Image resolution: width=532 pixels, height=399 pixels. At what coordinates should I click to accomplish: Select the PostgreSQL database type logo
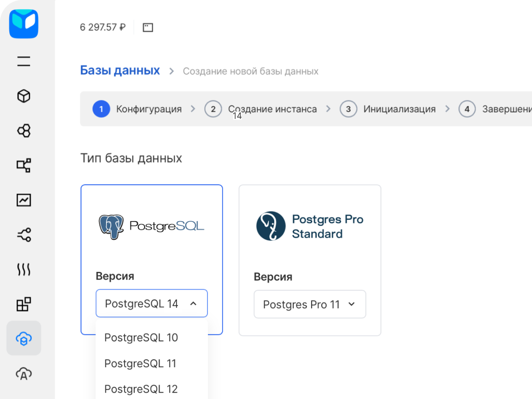point(151,226)
